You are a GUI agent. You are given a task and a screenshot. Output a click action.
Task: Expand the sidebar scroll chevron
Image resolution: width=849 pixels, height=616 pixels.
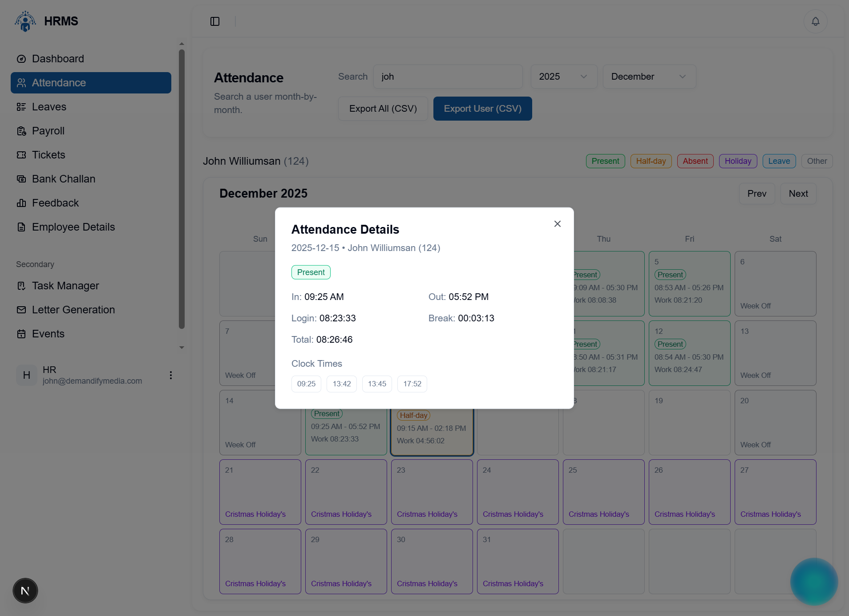(182, 347)
